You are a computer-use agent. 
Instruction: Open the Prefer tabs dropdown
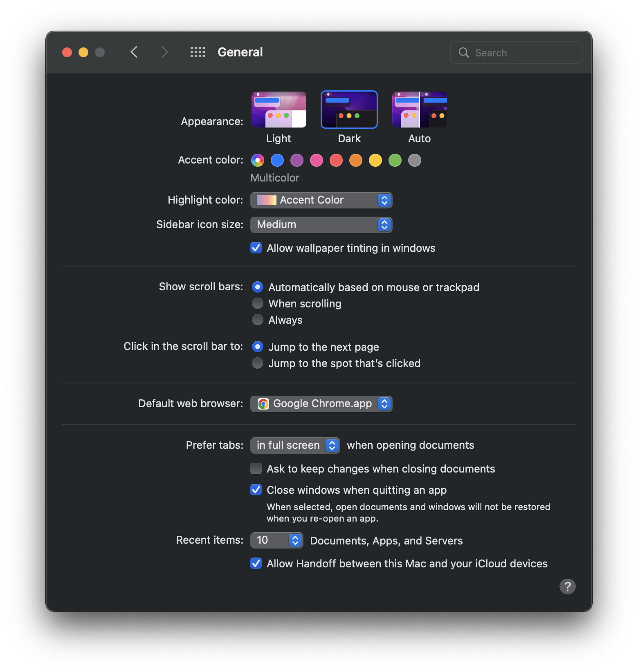coord(295,446)
